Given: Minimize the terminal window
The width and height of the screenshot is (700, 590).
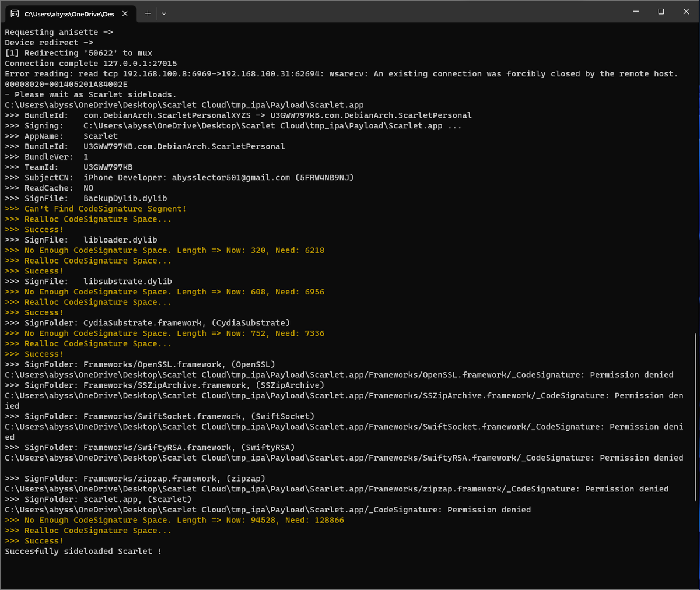Looking at the screenshot, I should 636,11.
